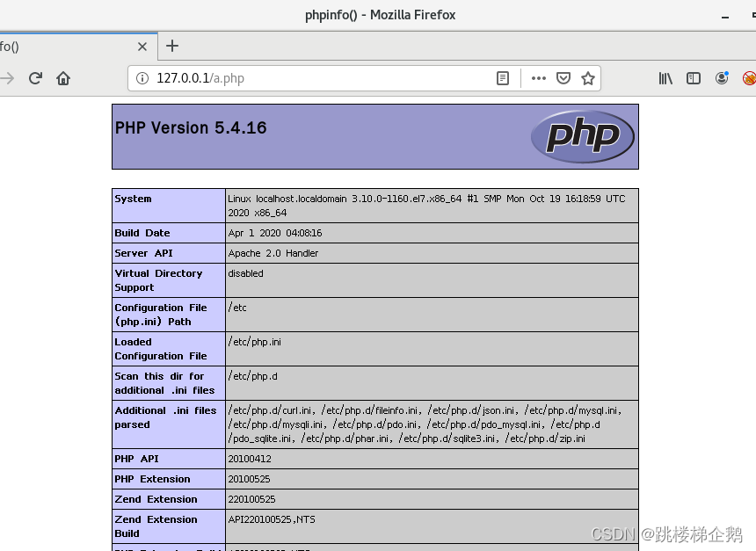The height and width of the screenshot is (551, 756).
Task: Open the Library history and bookmarks icon
Action: (x=665, y=78)
